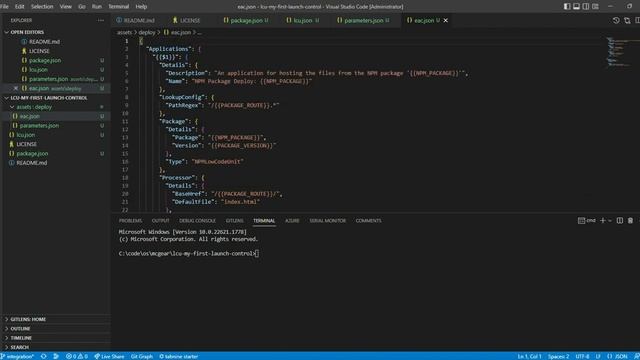Click the JSON language mode indicator
640x360 pixels.
point(617,356)
